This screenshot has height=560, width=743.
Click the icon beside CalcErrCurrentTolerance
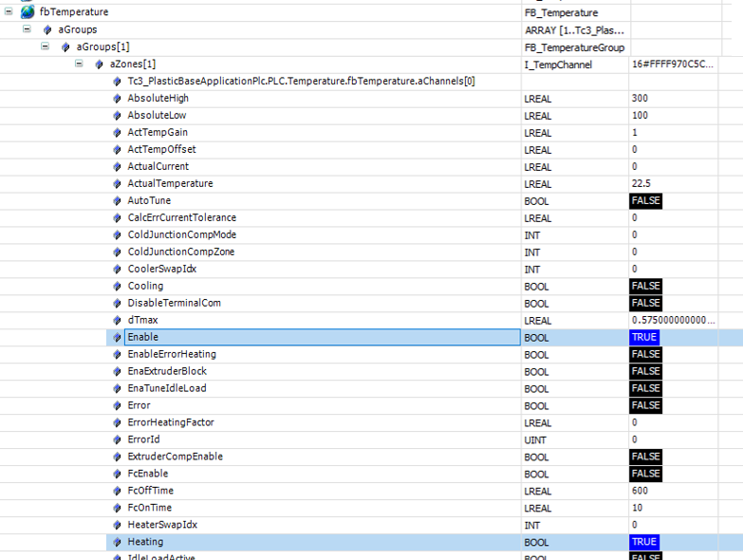(117, 218)
